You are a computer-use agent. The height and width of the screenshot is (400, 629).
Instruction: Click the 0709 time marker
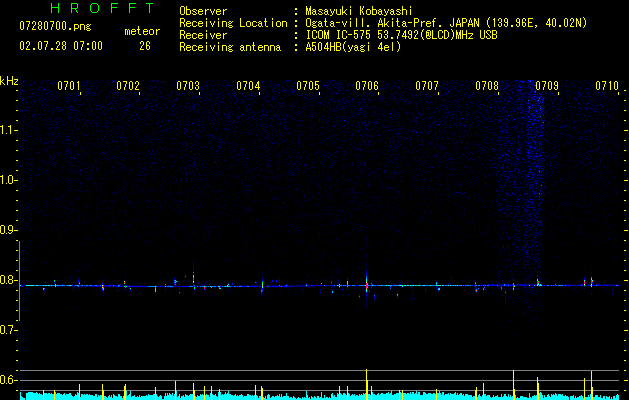tap(547, 86)
